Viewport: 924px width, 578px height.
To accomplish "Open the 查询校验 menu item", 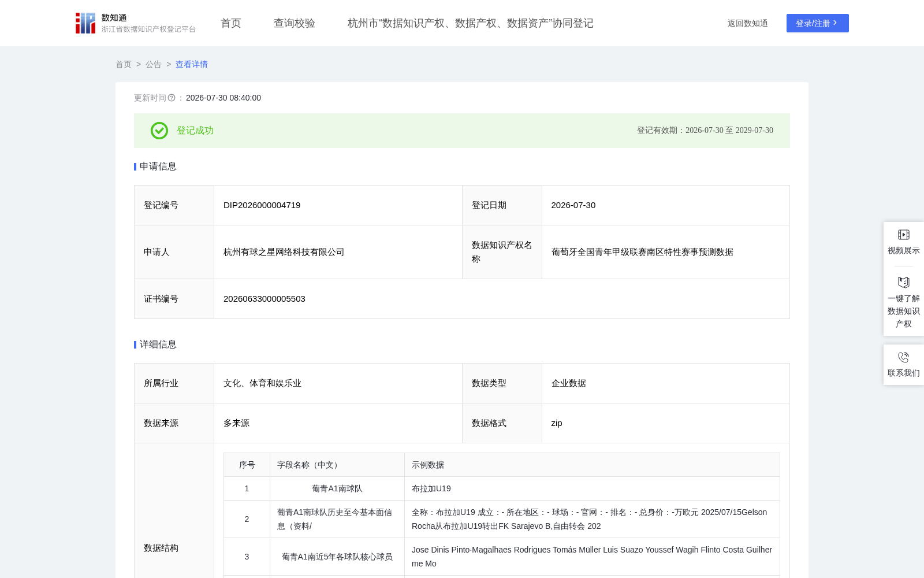I will coord(295,23).
